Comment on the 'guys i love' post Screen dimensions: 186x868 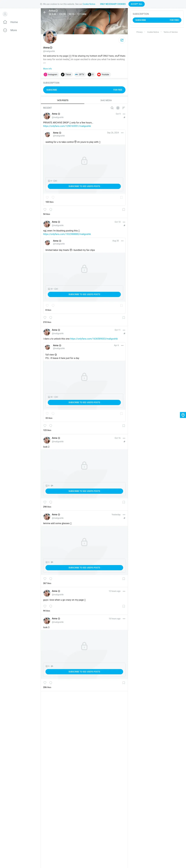51,606
